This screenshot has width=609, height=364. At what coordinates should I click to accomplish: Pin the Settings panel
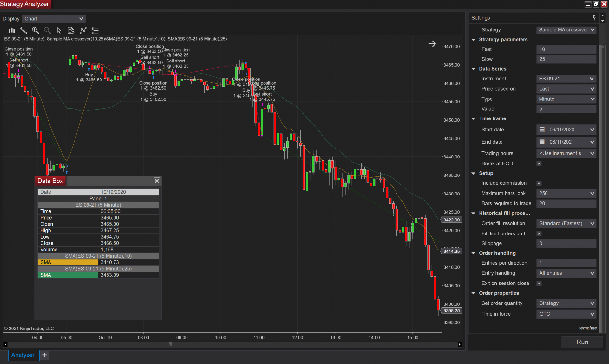[x=594, y=18]
